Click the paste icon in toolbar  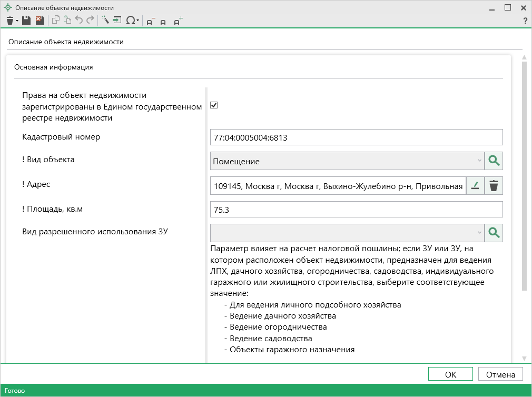pyautogui.click(x=67, y=21)
